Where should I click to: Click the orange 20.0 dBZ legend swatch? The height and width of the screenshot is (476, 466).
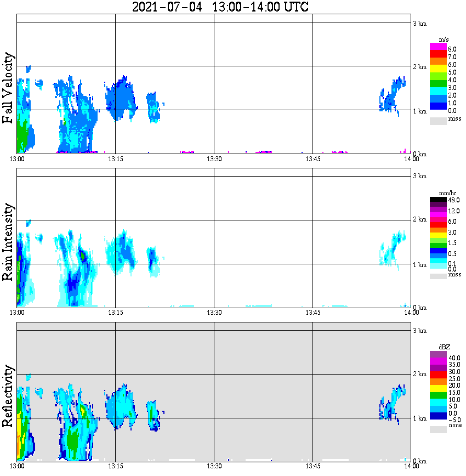tap(438, 382)
